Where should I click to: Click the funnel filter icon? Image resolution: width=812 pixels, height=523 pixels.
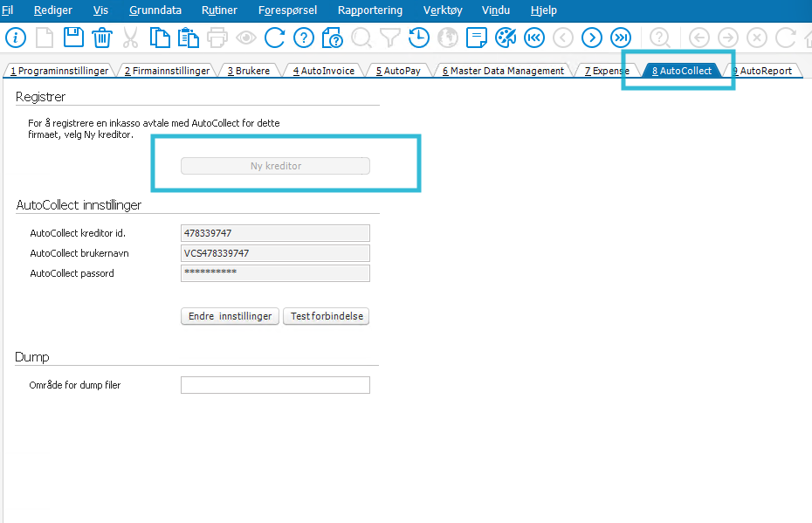coord(390,38)
